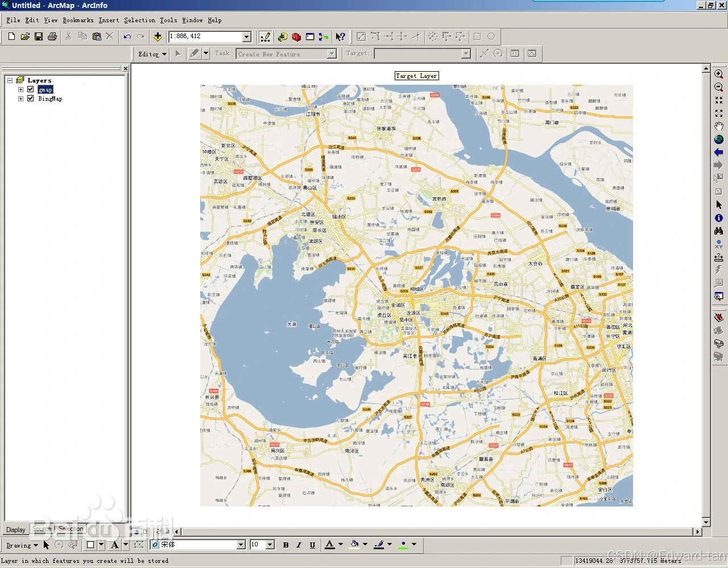
Task: Open the Edit menu
Action: coord(32,20)
